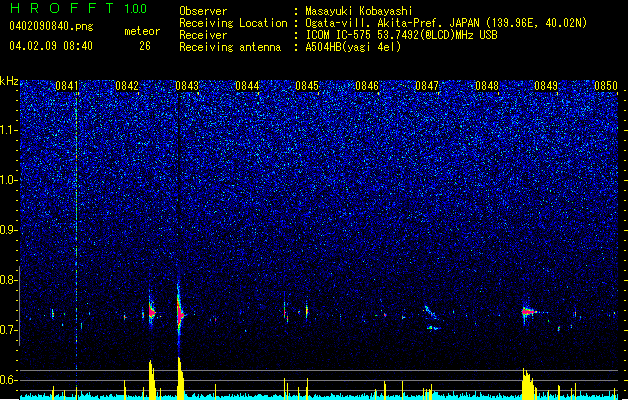Click the 0850 time marker
The image size is (629, 400).
click(606, 86)
